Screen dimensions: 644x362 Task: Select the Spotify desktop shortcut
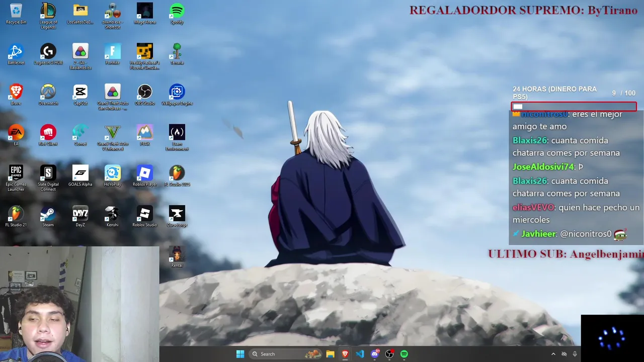click(x=177, y=14)
